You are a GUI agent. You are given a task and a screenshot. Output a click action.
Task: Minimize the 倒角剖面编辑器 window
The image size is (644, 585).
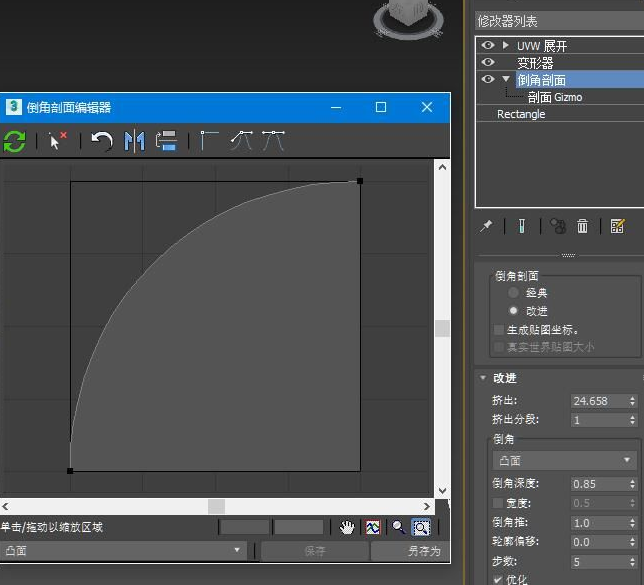[x=336, y=107]
